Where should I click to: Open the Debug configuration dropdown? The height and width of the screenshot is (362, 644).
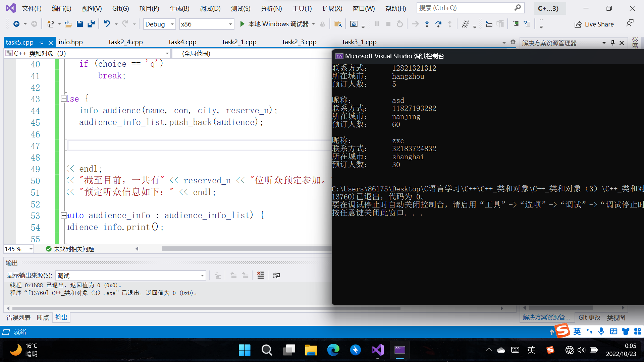pyautogui.click(x=172, y=24)
